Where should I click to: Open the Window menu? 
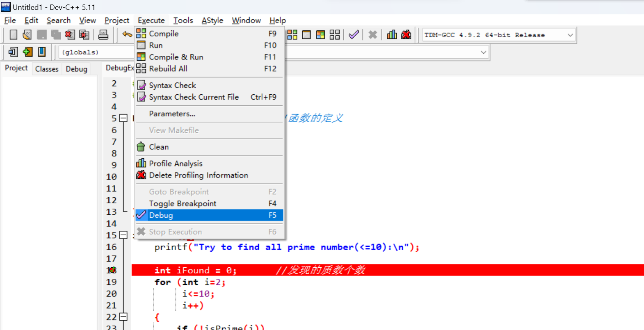pyautogui.click(x=246, y=20)
